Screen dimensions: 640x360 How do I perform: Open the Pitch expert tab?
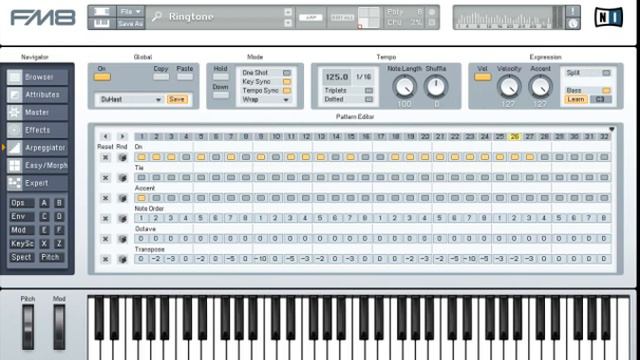coord(51,257)
